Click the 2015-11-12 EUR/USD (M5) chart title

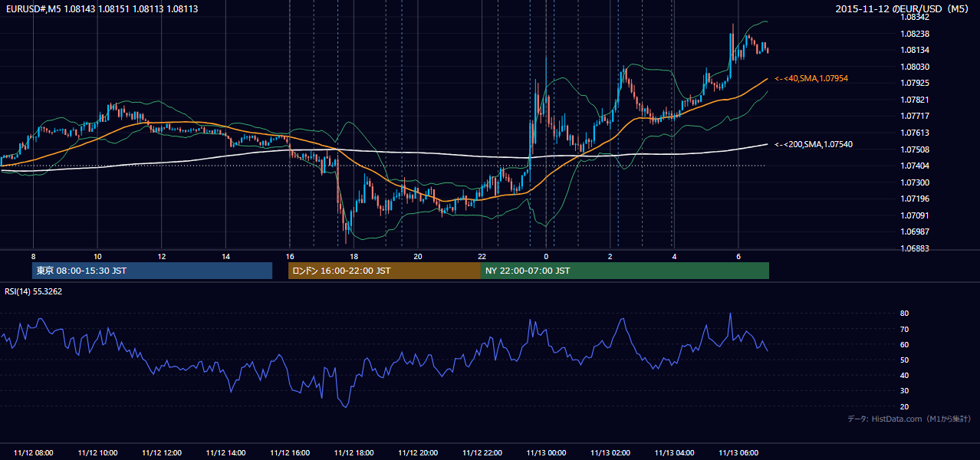(x=903, y=8)
